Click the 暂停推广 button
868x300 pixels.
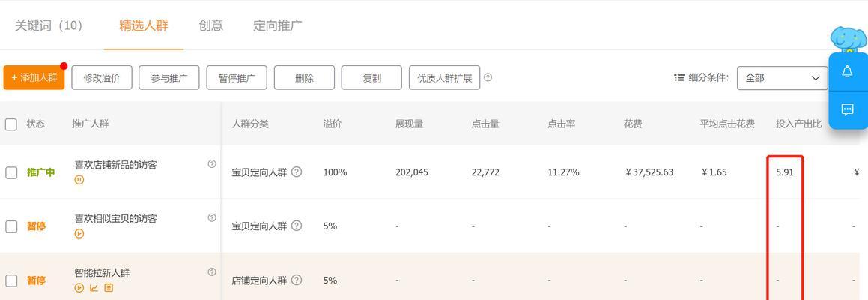click(x=237, y=78)
